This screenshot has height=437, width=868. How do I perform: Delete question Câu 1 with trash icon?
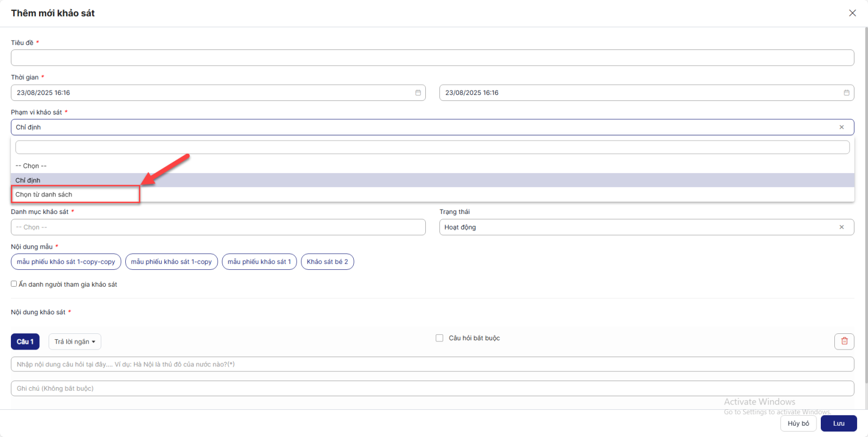[844, 341]
